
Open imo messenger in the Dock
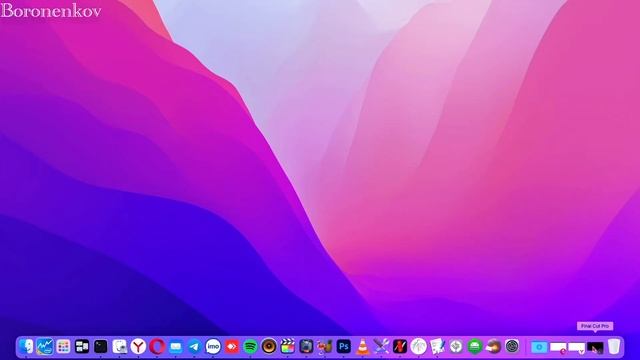213,347
